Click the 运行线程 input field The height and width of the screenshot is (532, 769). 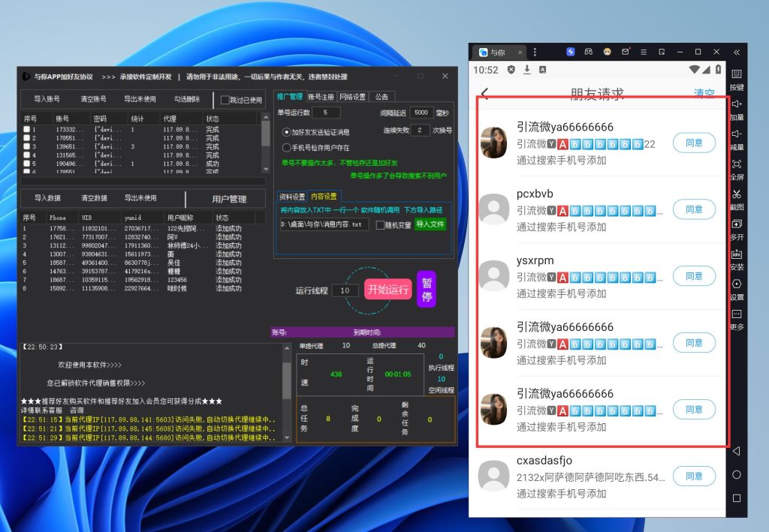click(345, 290)
